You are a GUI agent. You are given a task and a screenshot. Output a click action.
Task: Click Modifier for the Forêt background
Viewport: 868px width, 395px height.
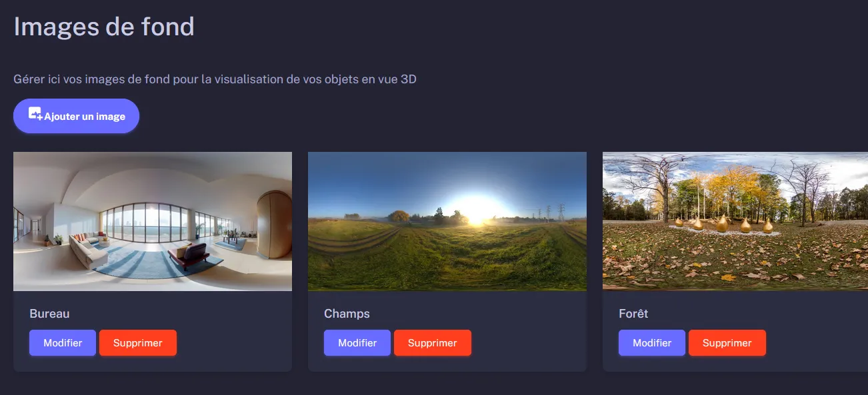[x=652, y=342]
